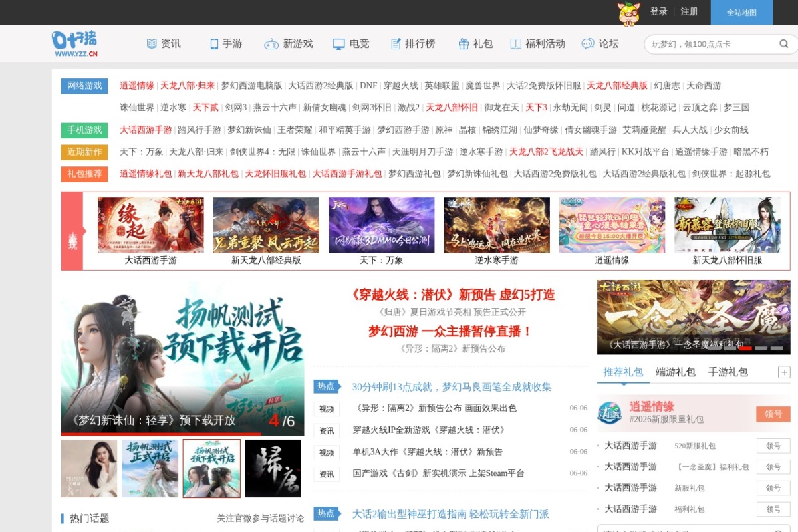798x532 pixels.
Task: Click the icon beside 福利活动
Action: 516,44
